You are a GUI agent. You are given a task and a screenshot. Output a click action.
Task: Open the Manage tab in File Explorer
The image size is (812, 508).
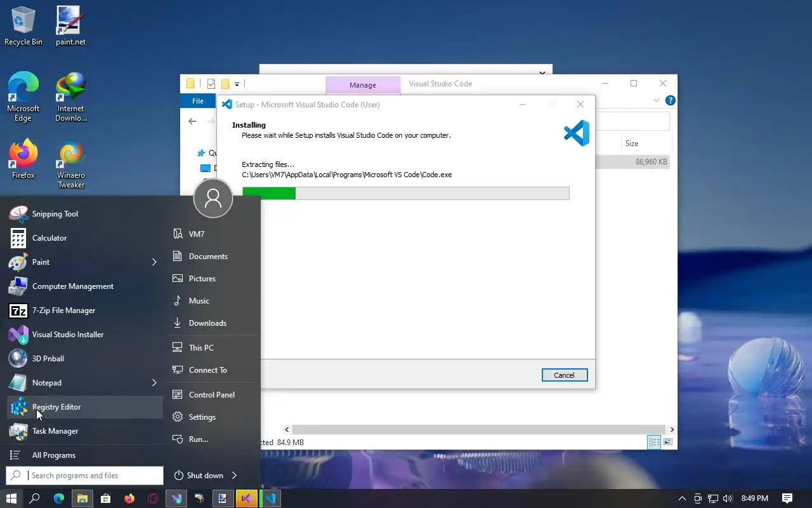[x=363, y=85]
